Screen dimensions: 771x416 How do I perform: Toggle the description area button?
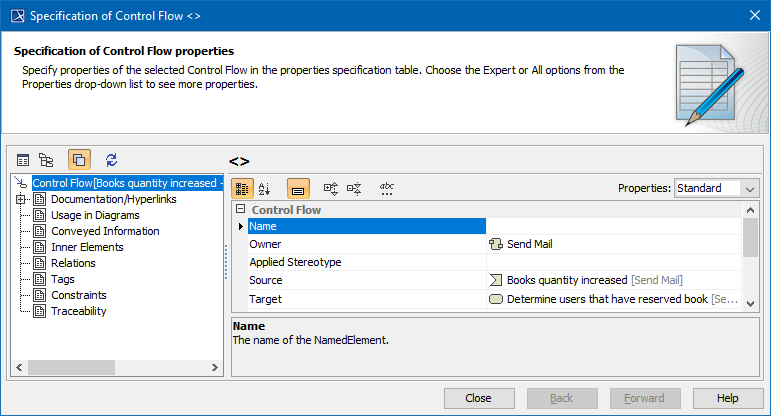[x=298, y=188]
